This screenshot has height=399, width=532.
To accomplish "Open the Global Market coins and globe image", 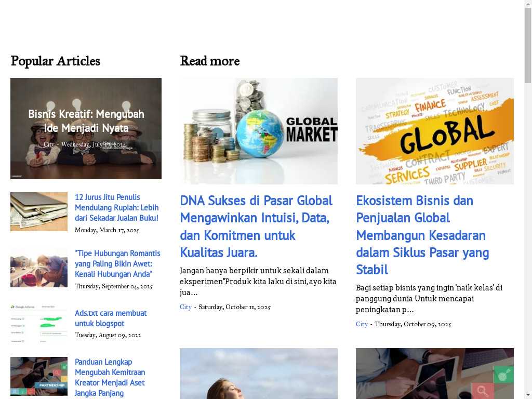I will pos(259,131).
